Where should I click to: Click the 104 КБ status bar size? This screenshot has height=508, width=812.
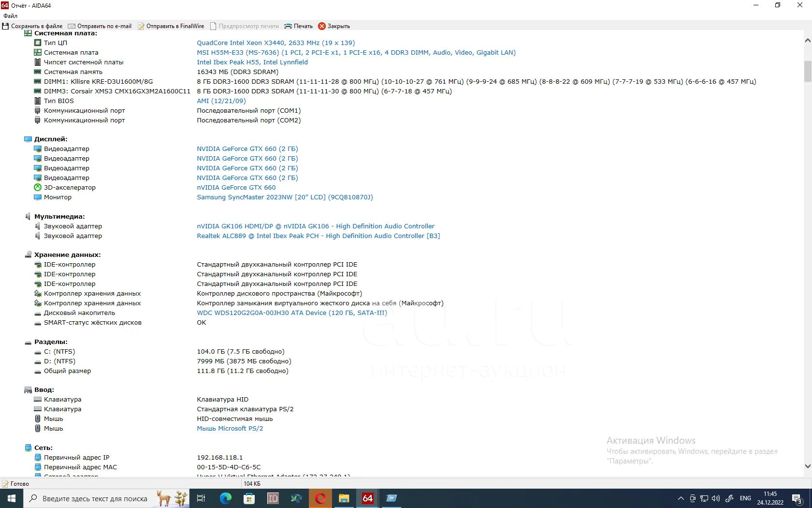[x=252, y=484]
